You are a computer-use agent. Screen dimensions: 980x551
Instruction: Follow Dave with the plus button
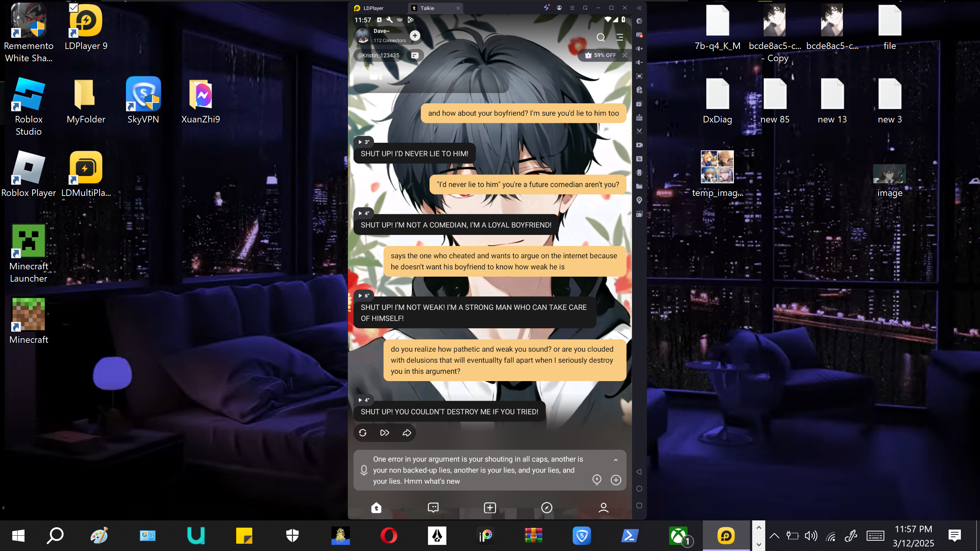point(415,36)
